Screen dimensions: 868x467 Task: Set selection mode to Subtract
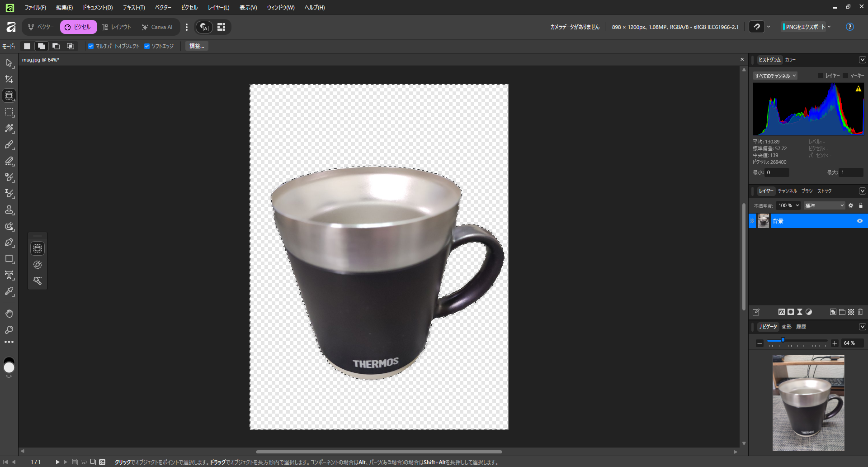pyautogui.click(x=56, y=46)
